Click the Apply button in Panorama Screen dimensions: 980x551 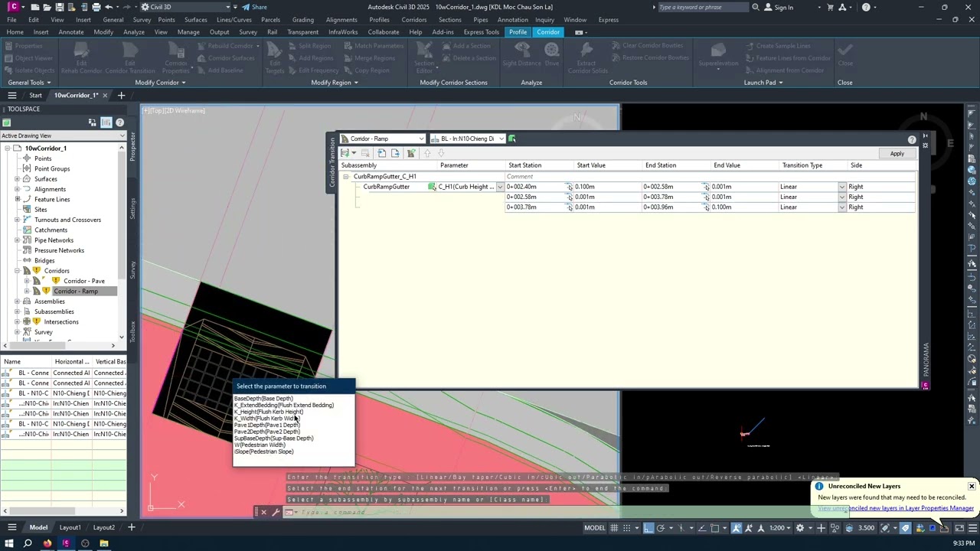897,154
